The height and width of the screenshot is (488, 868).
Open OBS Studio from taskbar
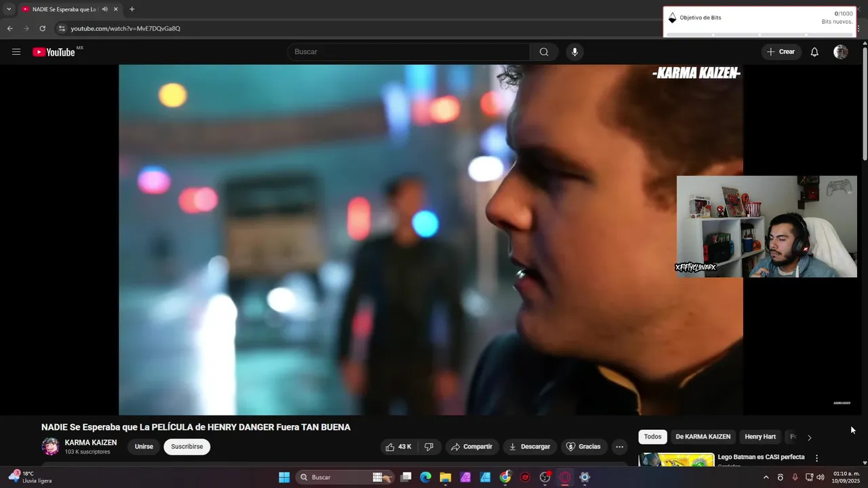click(x=545, y=477)
